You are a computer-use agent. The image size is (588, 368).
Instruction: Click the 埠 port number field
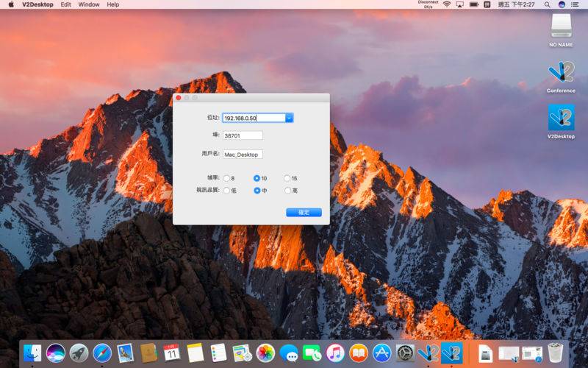[x=243, y=135]
